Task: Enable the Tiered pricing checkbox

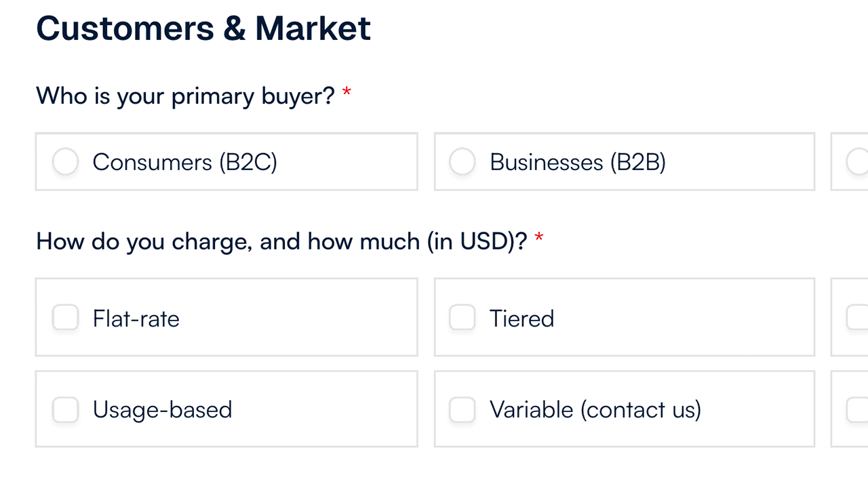Action: (x=462, y=318)
